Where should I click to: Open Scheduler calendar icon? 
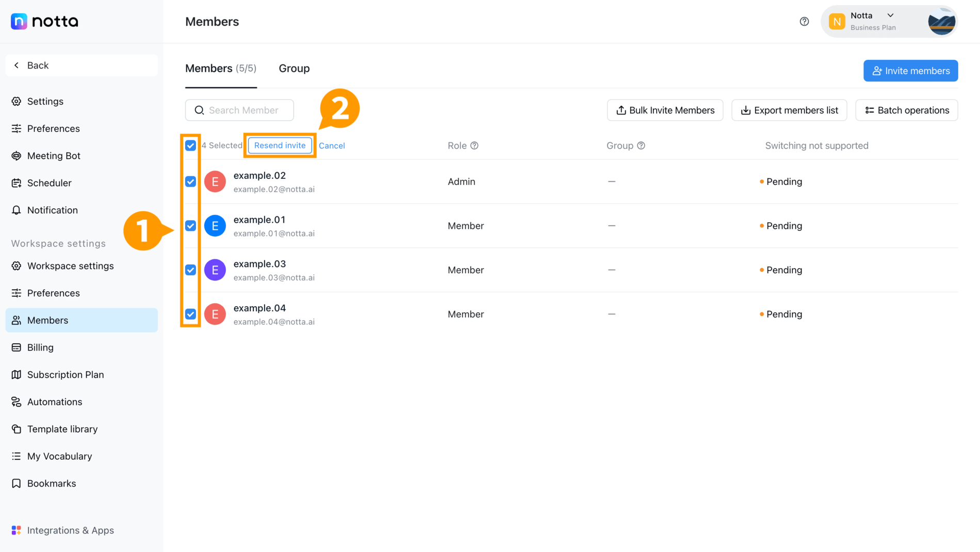(17, 183)
